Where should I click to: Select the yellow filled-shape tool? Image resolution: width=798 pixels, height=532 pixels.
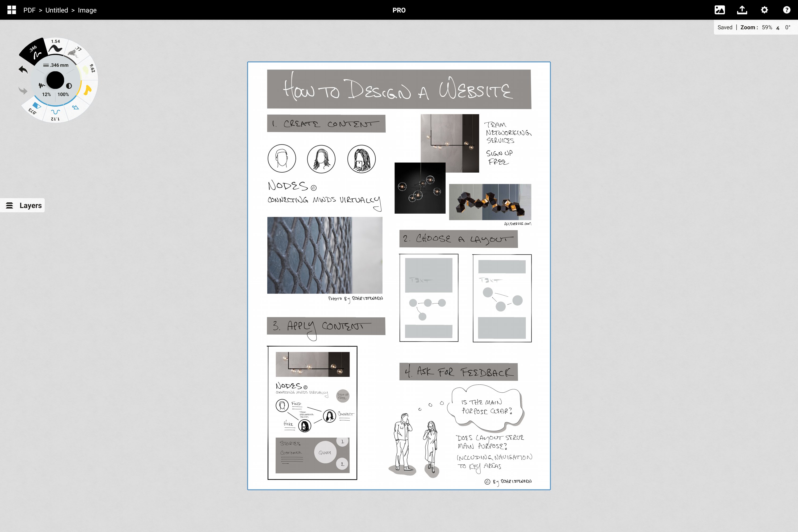[x=88, y=90]
